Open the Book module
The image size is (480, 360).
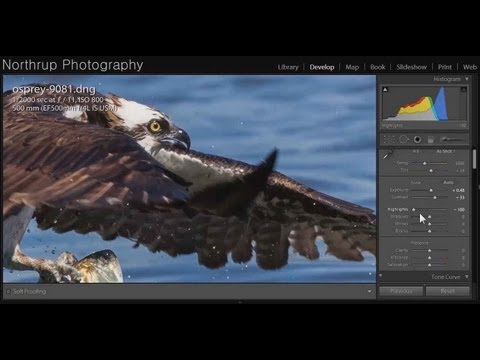click(x=378, y=67)
